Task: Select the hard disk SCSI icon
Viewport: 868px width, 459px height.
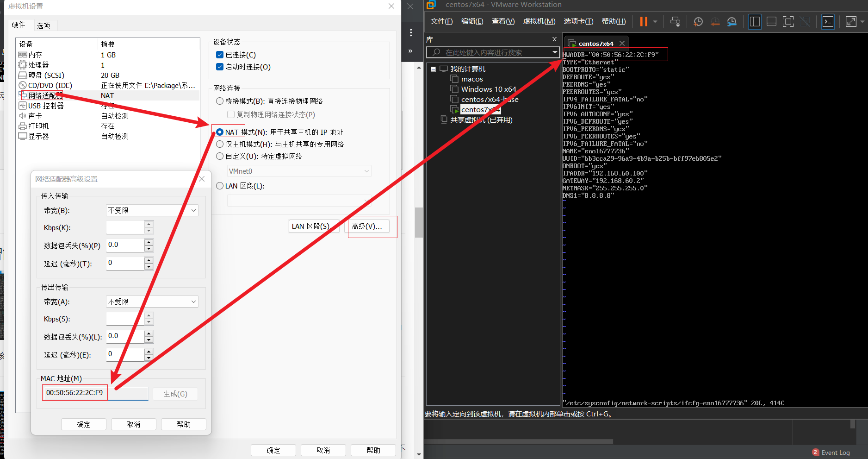Action: click(x=23, y=75)
